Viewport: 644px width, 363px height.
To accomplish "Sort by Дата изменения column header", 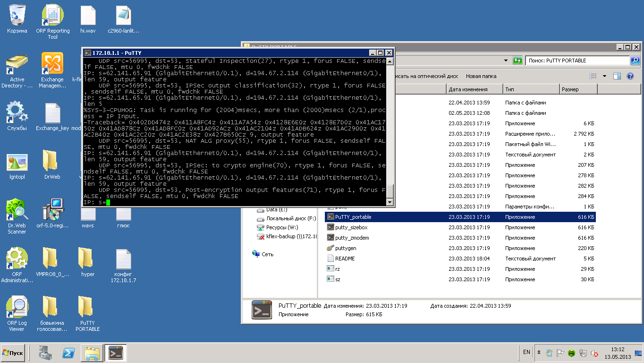I will pos(474,89).
